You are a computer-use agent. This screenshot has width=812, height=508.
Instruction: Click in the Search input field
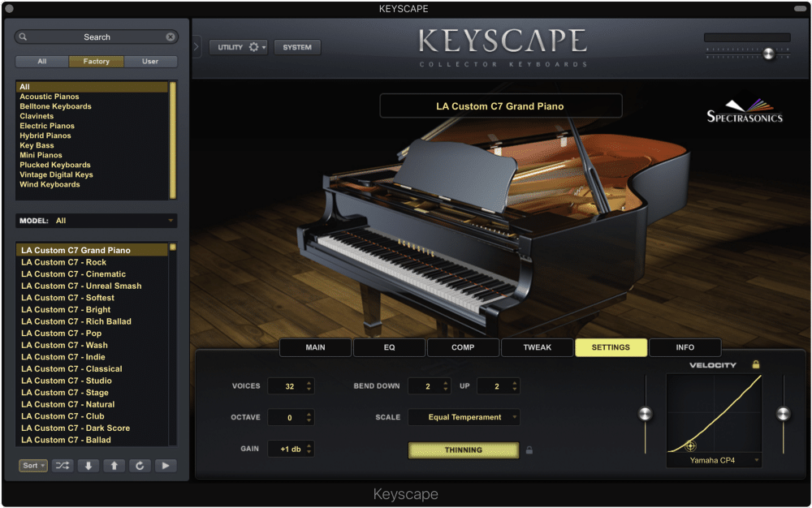[97, 37]
